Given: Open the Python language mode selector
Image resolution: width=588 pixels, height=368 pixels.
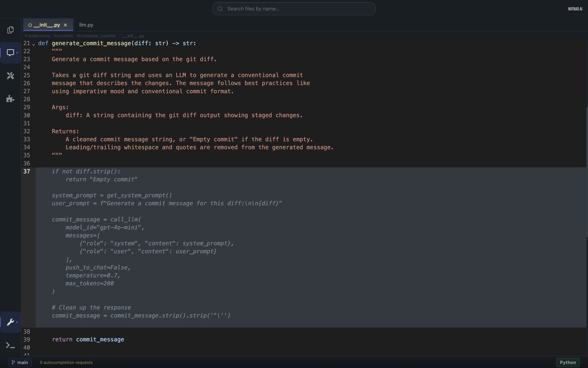Looking at the screenshot, I should tap(568, 363).
